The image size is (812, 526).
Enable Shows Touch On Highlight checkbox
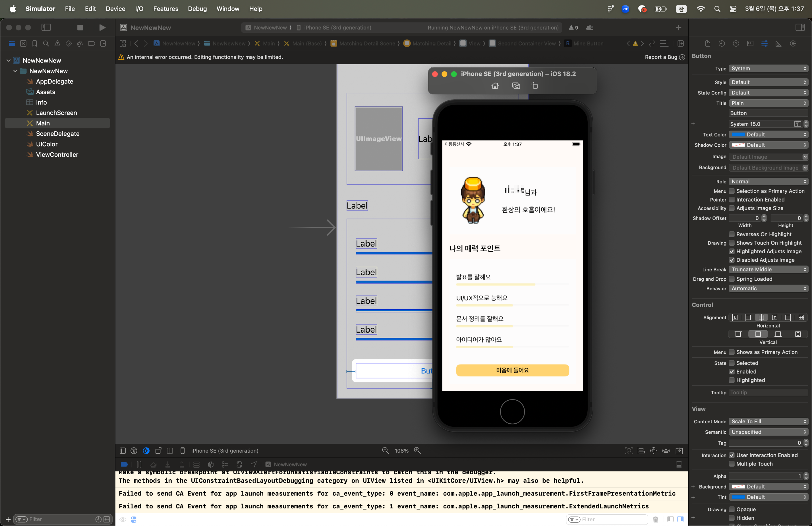coord(732,243)
